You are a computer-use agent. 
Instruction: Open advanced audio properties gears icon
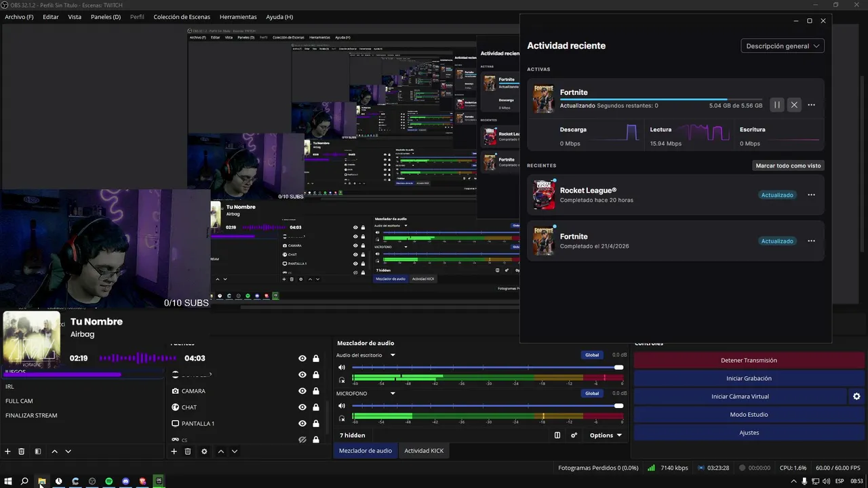pyautogui.click(x=574, y=435)
